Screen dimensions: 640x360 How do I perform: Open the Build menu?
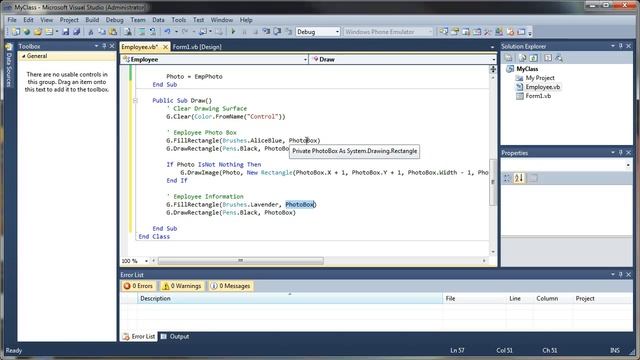click(92, 20)
